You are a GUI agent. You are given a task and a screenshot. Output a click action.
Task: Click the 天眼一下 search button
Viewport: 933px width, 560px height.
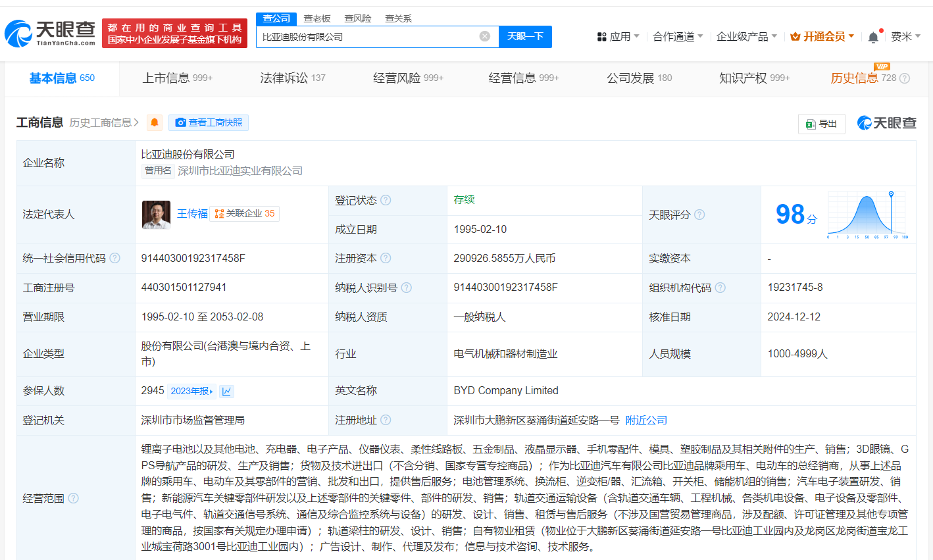pyautogui.click(x=524, y=36)
